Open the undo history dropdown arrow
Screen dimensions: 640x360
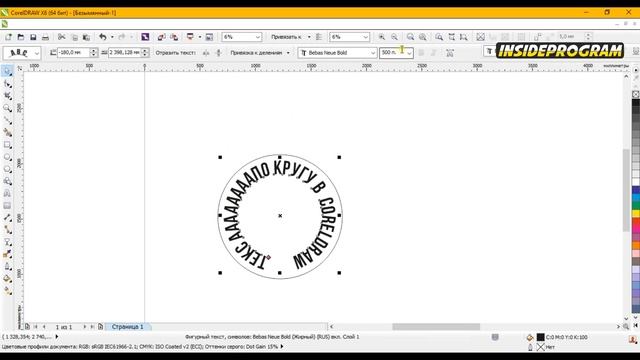coord(112,37)
